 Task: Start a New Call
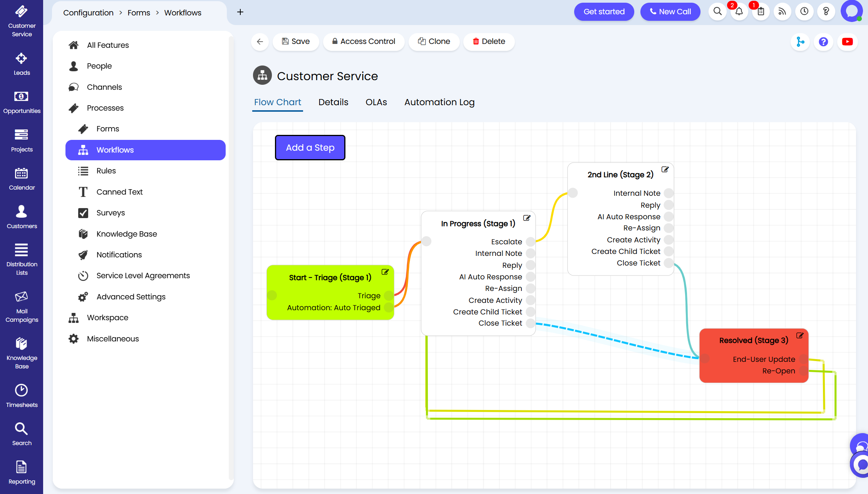click(670, 12)
